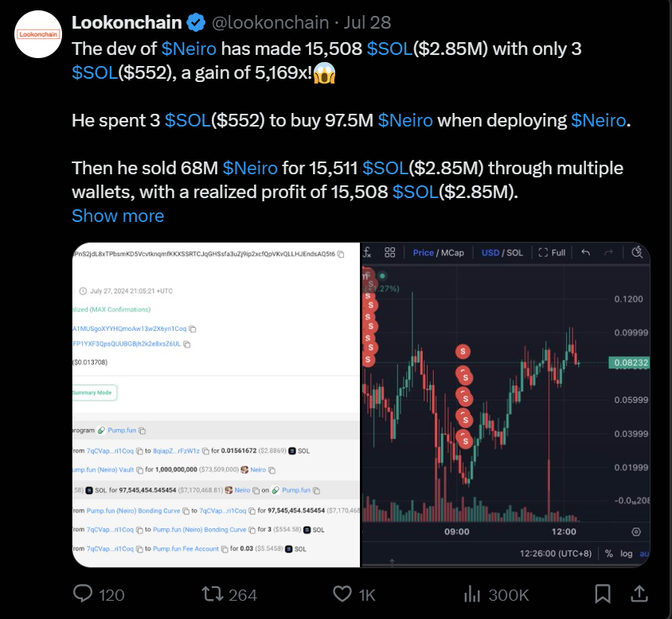This screenshot has height=619, width=672.
Task: Toggle log scale in chart image
Action: [628, 553]
